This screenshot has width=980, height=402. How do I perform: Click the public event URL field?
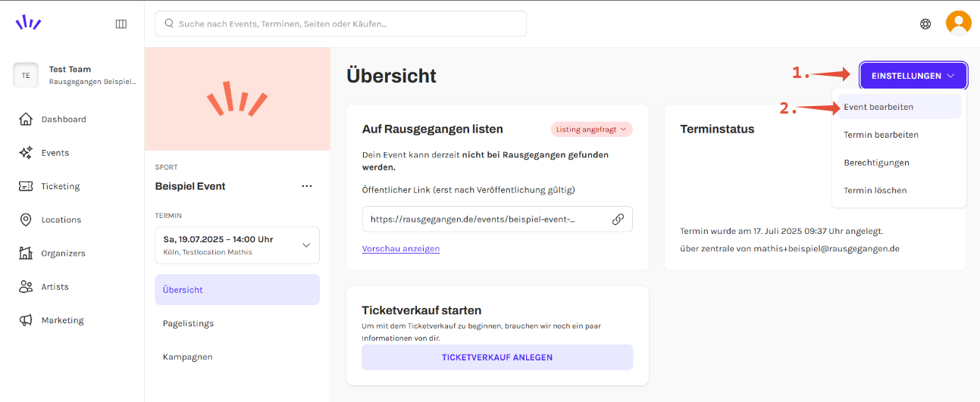tap(497, 219)
